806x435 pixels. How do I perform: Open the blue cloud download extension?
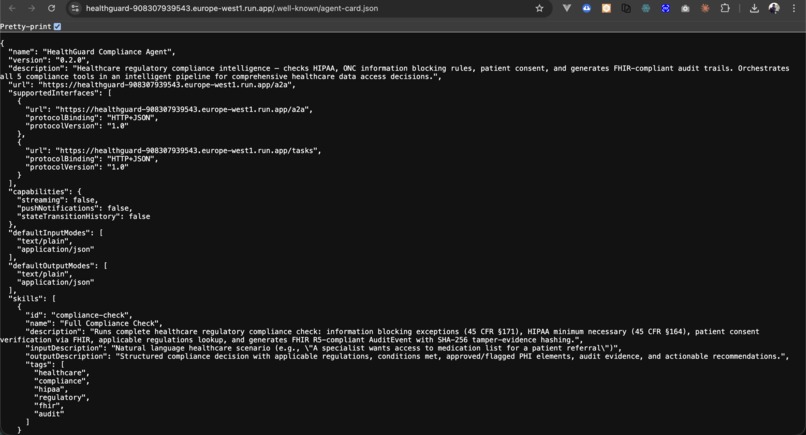tap(587, 8)
